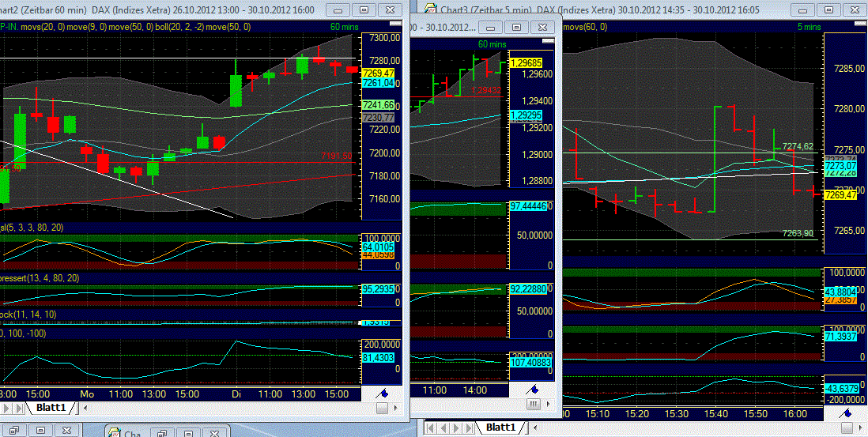Close the Chart3 window
The width and height of the screenshot is (868, 437).
(x=855, y=10)
